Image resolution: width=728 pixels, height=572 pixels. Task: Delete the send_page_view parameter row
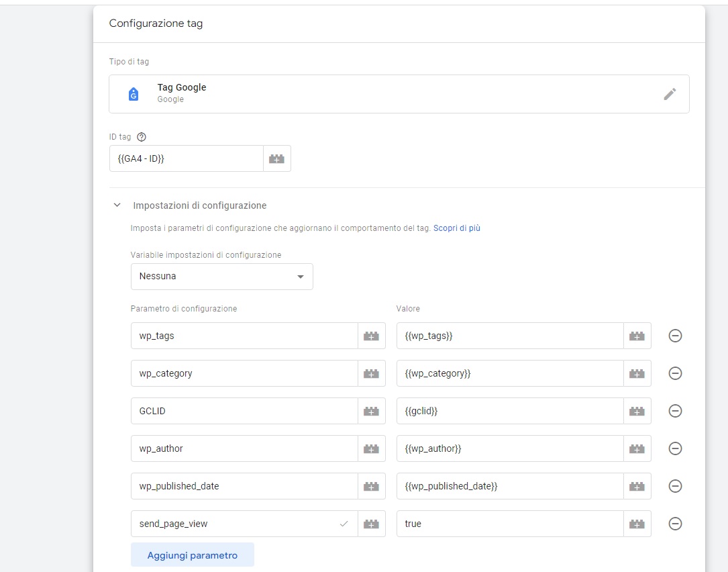point(676,524)
